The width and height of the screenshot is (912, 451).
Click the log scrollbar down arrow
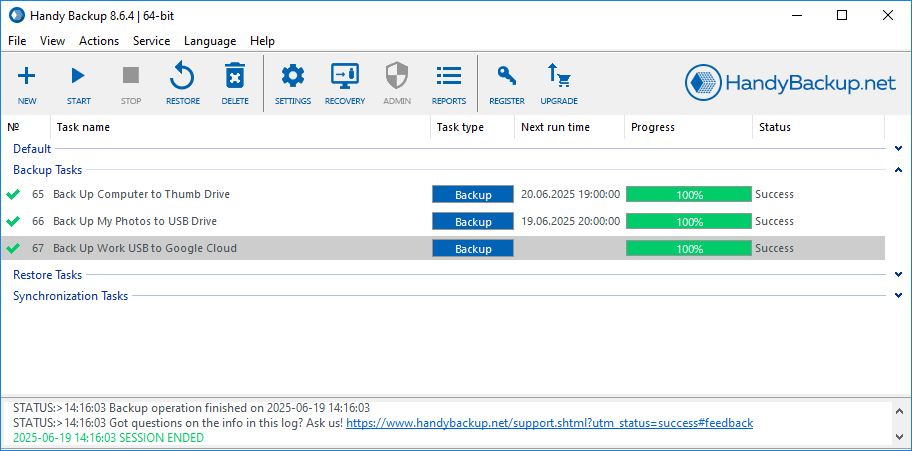(x=900, y=436)
